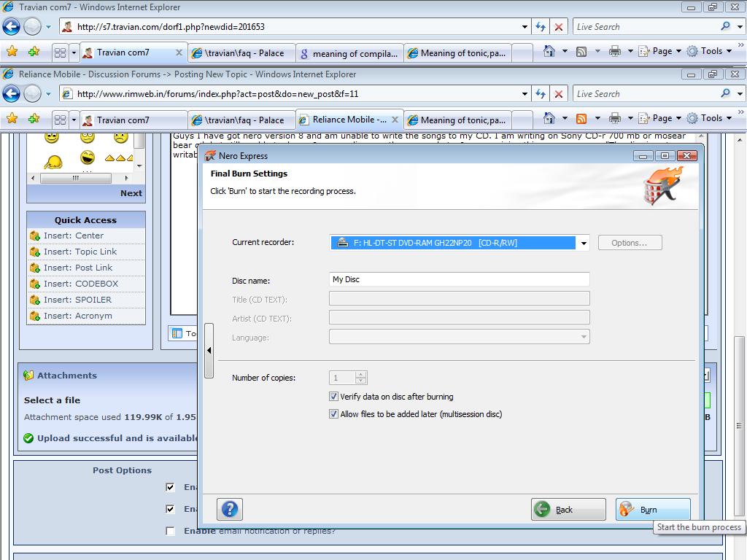Click Insert: Post Link in Quick Access
The image size is (747, 560).
tap(78, 268)
